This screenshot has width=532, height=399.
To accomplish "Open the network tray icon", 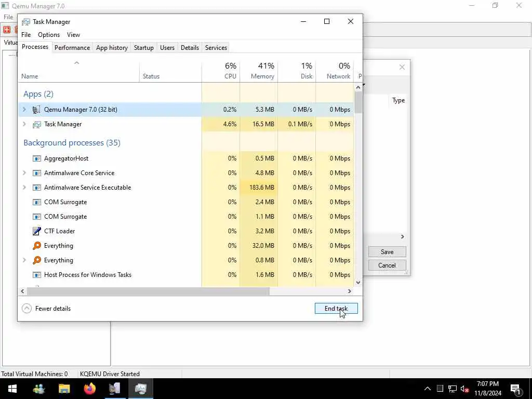I will pos(453,389).
